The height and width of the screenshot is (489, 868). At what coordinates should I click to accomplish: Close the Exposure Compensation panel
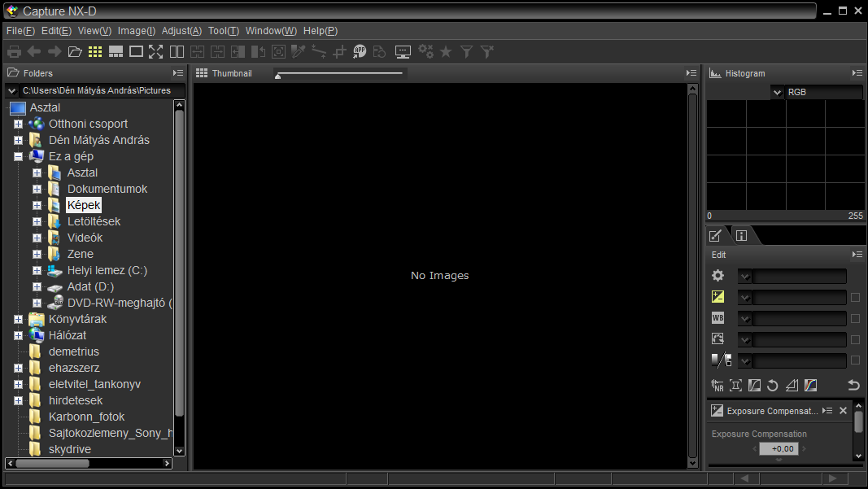tap(844, 411)
